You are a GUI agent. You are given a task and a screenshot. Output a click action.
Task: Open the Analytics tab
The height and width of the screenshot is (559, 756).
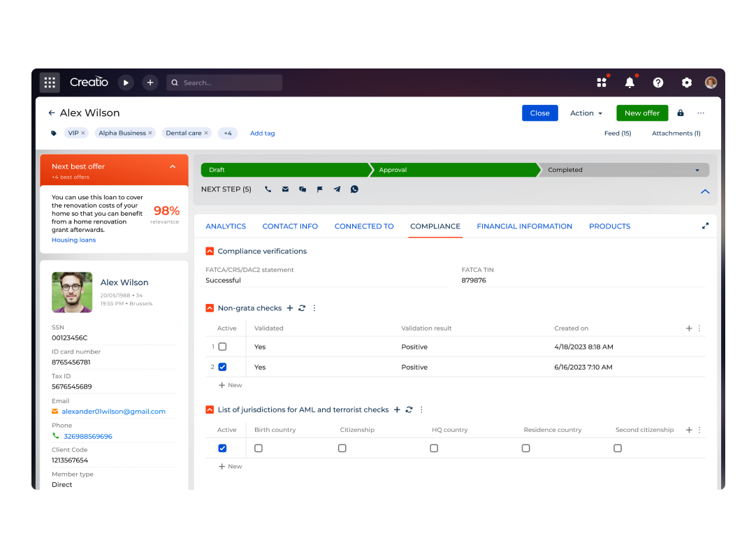click(226, 226)
